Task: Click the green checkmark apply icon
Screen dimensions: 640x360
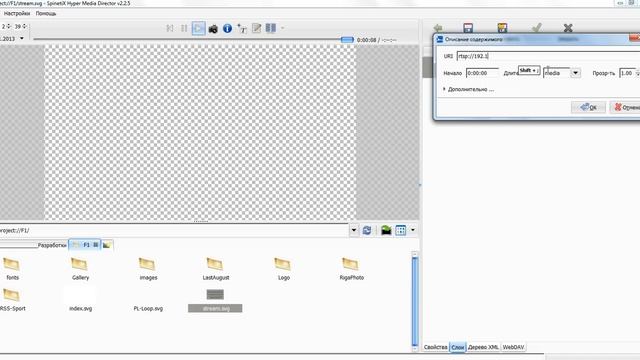Action: click(537, 28)
